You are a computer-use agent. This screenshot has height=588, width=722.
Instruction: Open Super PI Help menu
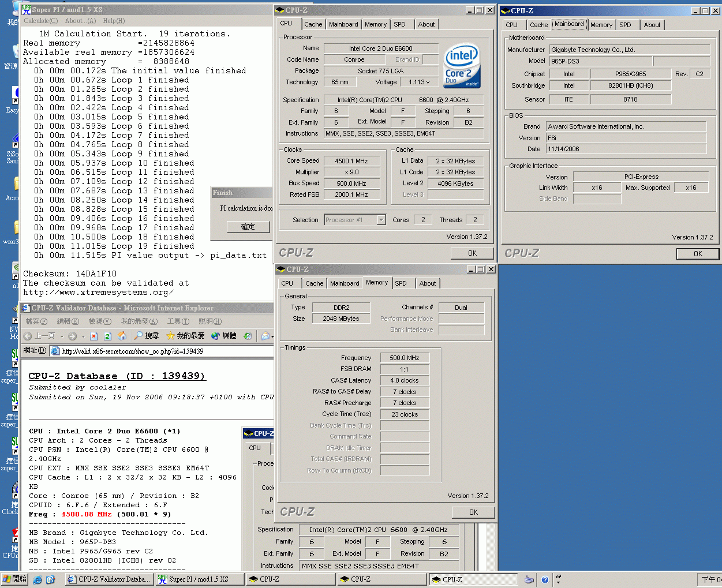click(114, 21)
